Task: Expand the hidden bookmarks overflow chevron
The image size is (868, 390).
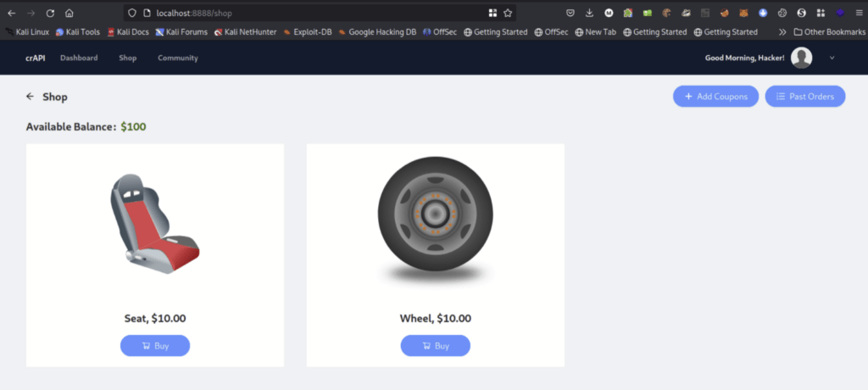Action: click(x=782, y=32)
